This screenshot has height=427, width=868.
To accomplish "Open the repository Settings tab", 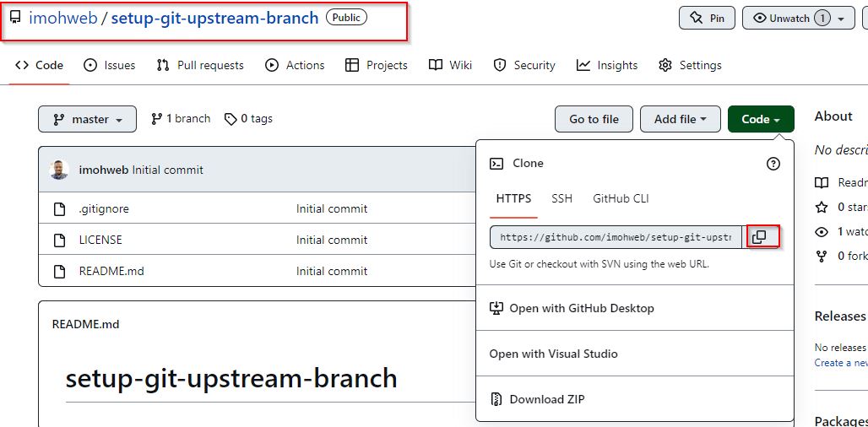I will pos(690,65).
